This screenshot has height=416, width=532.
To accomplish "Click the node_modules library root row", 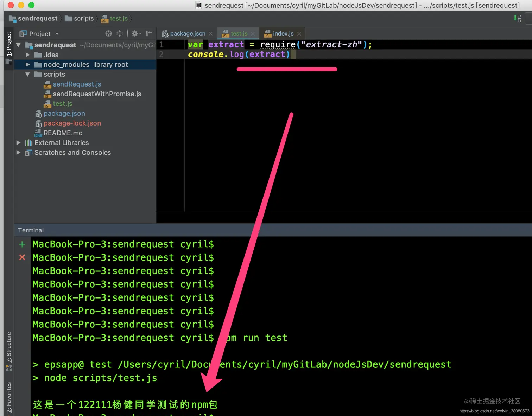I will pos(85,65).
